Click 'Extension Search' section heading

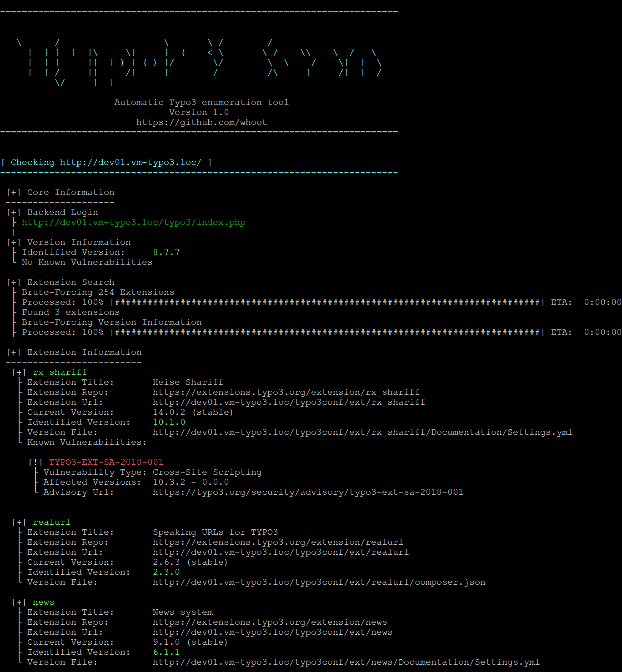70,282
